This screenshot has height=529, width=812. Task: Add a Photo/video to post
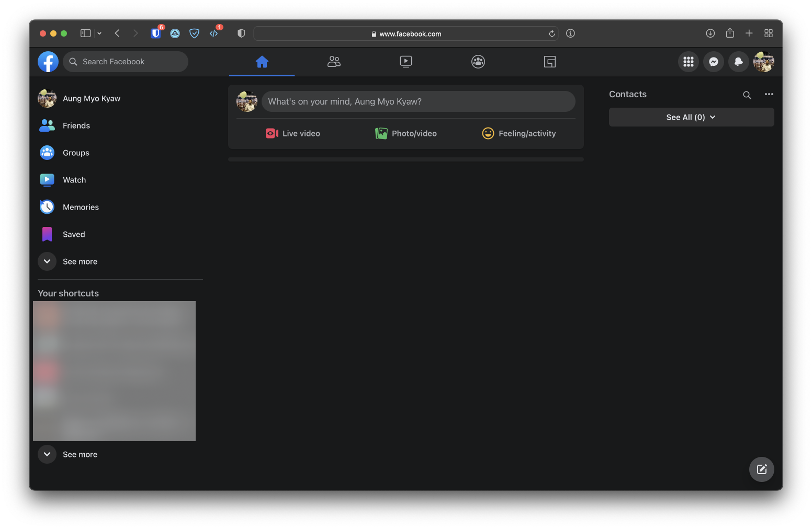[x=406, y=133]
